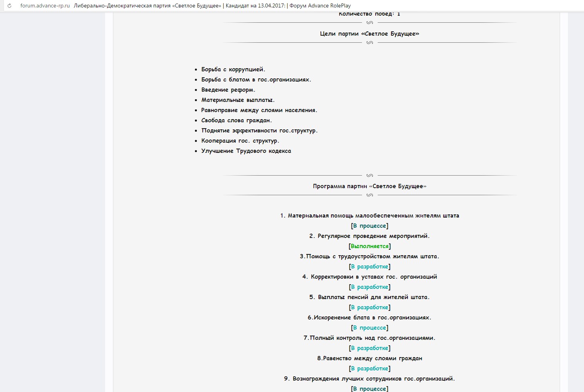This screenshot has height=392, width=584.
Task: Click bullet 'Борьба с блатом в гос.организациях.'
Action: [256, 80]
